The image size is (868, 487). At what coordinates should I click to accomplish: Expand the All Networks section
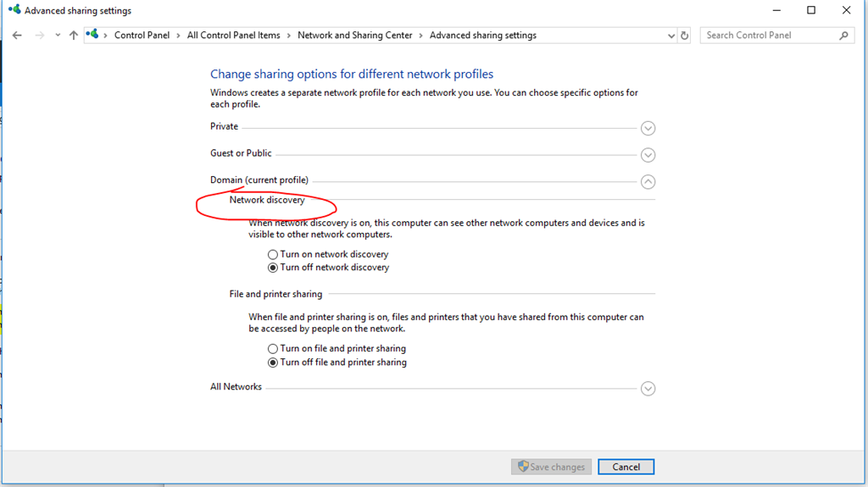coord(648,389)
